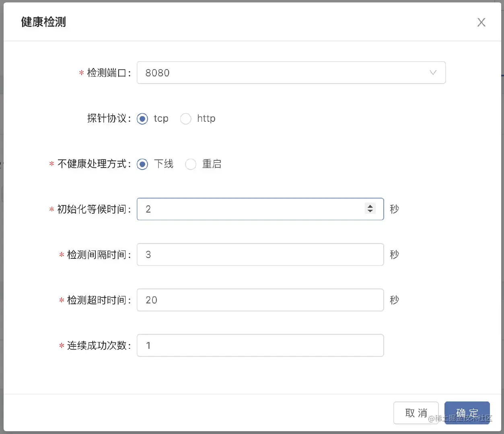
Task: Click the 检测超时时间 label
Action: click(99, 300)
